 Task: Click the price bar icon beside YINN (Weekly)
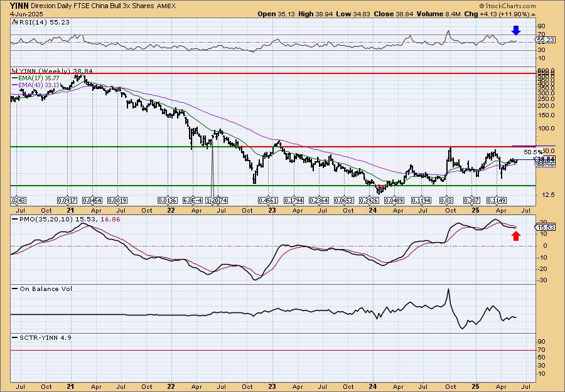coord(14,72)
